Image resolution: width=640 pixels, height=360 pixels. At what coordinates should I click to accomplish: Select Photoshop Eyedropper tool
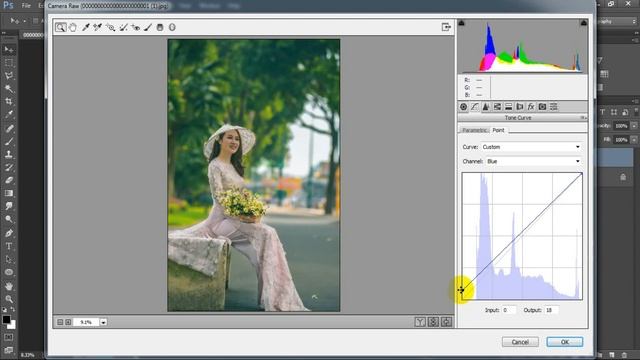[9, 114]
